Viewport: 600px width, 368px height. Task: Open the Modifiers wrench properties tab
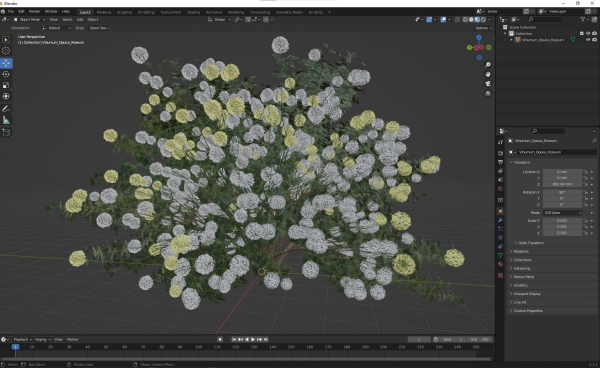coord(500,220)
